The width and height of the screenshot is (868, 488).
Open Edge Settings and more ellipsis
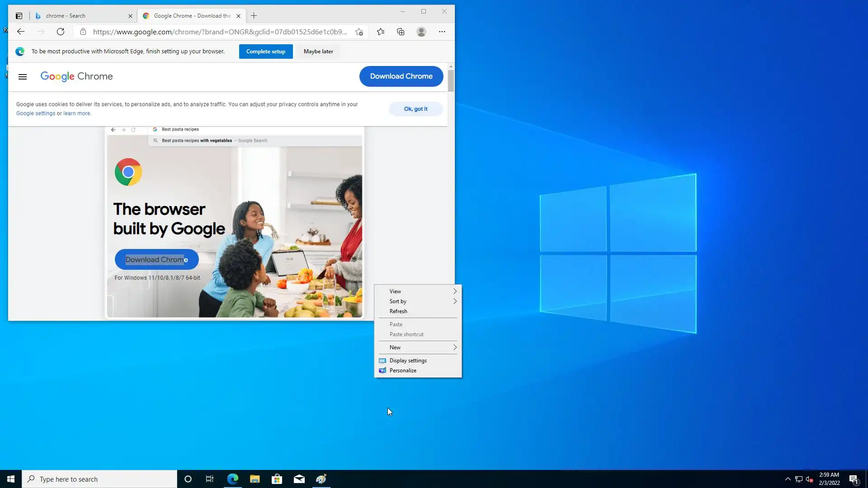coord(442,32)
